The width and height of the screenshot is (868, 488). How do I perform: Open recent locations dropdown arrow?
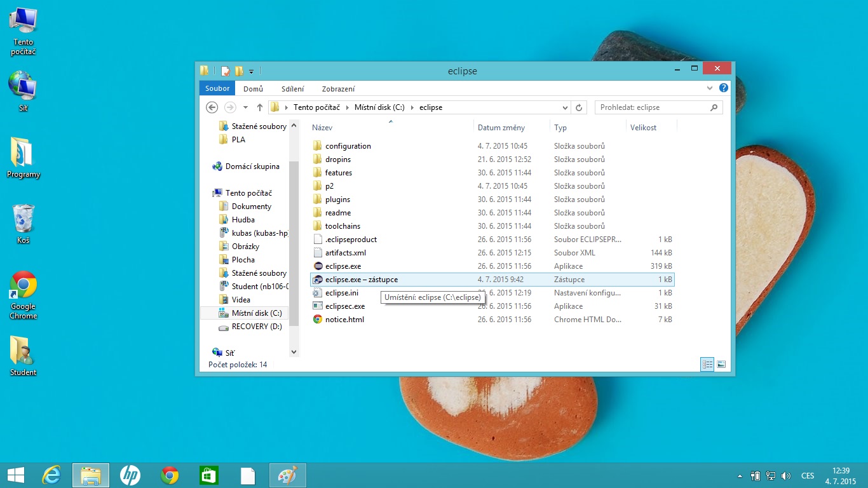[245, 107]
